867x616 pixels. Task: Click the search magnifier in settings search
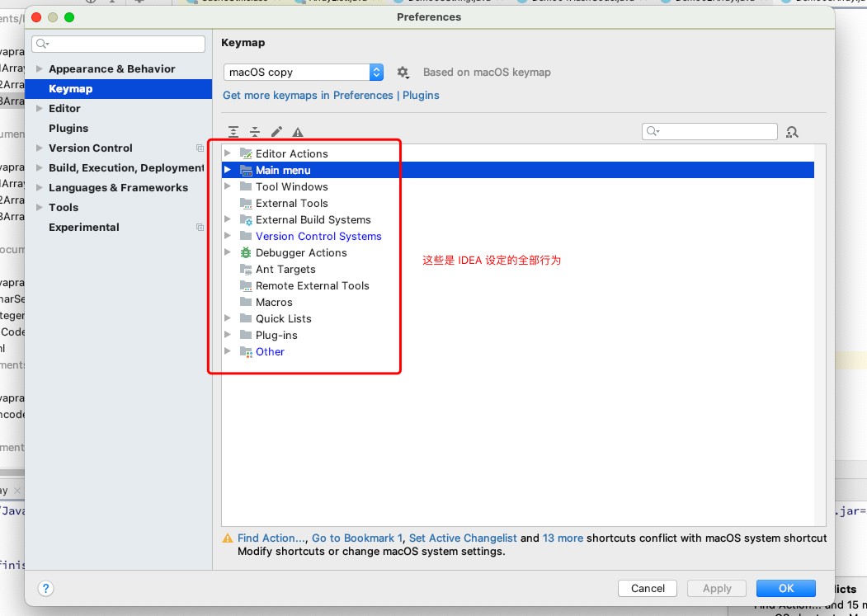coord(43,44)
